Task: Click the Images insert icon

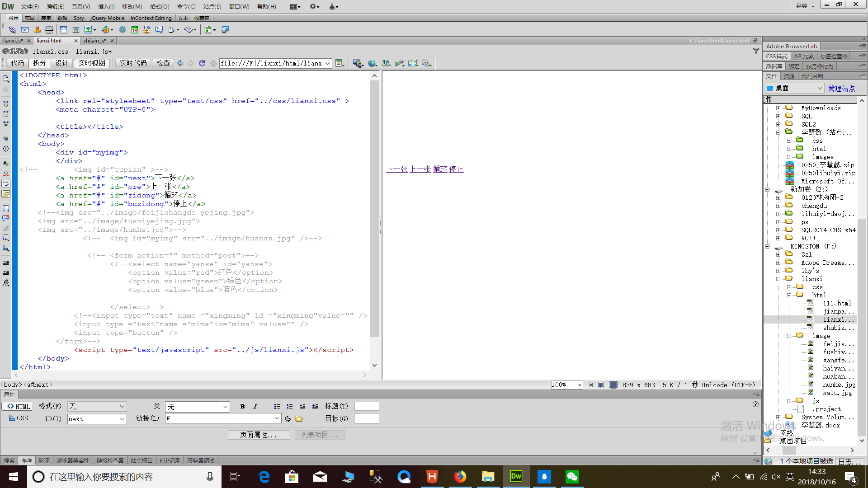Action: click(x=90, y=30)
